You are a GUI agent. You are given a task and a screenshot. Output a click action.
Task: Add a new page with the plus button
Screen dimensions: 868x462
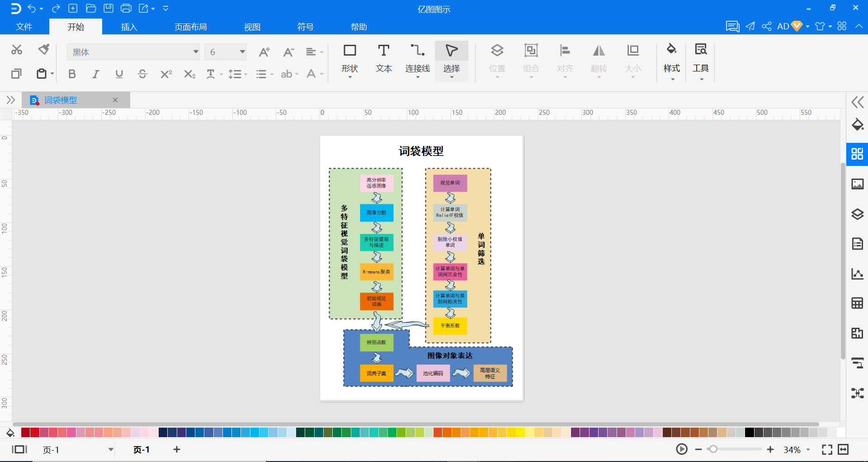tap(177, 449)
